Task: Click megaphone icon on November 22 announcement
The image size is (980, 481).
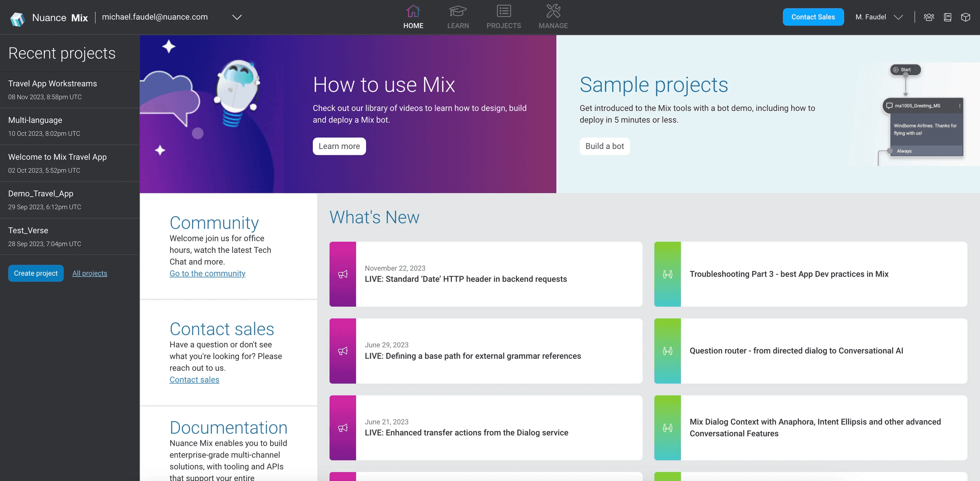Action: (343, 274)
